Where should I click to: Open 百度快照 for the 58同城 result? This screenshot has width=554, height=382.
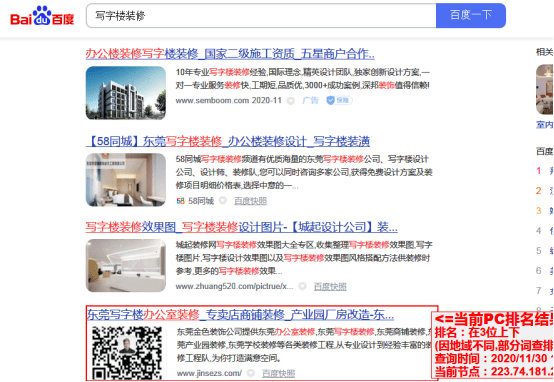coord(251,201)
